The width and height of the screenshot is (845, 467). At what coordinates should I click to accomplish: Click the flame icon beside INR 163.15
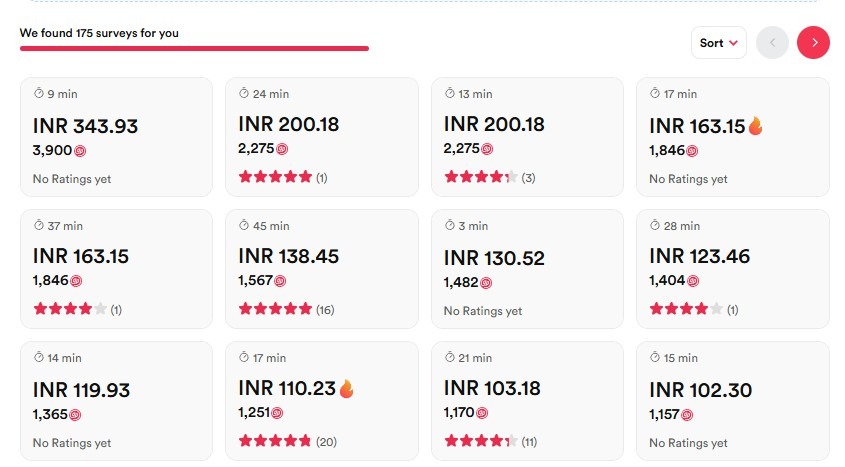756,126
